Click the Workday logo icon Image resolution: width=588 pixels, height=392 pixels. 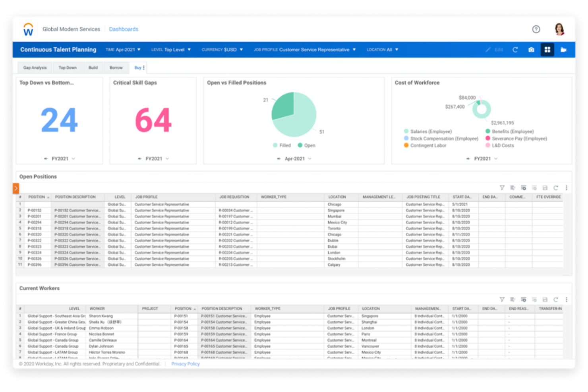click(28, 29)
